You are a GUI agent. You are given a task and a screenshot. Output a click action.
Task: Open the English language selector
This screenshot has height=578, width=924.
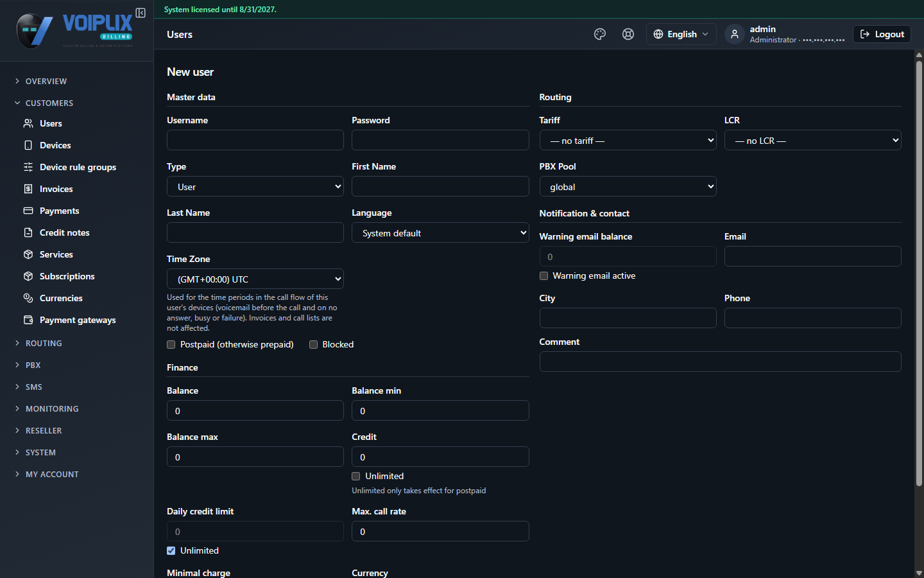point(681,34)
